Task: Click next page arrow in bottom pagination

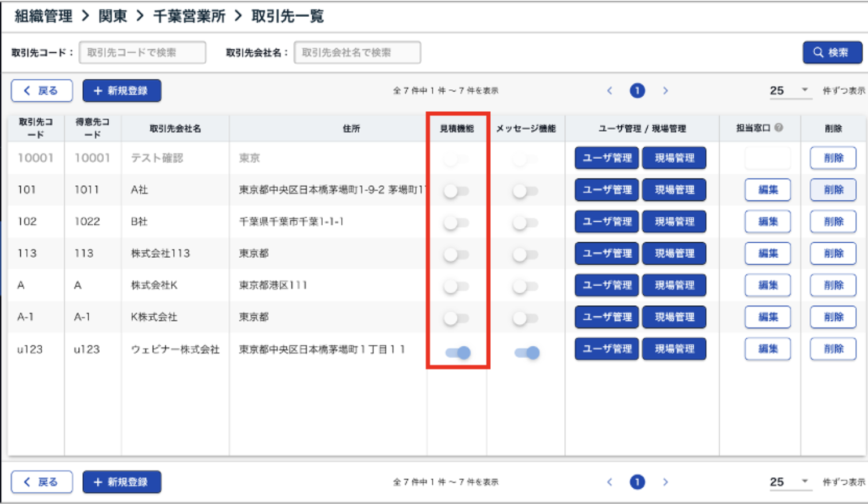Action: point(665,482)
